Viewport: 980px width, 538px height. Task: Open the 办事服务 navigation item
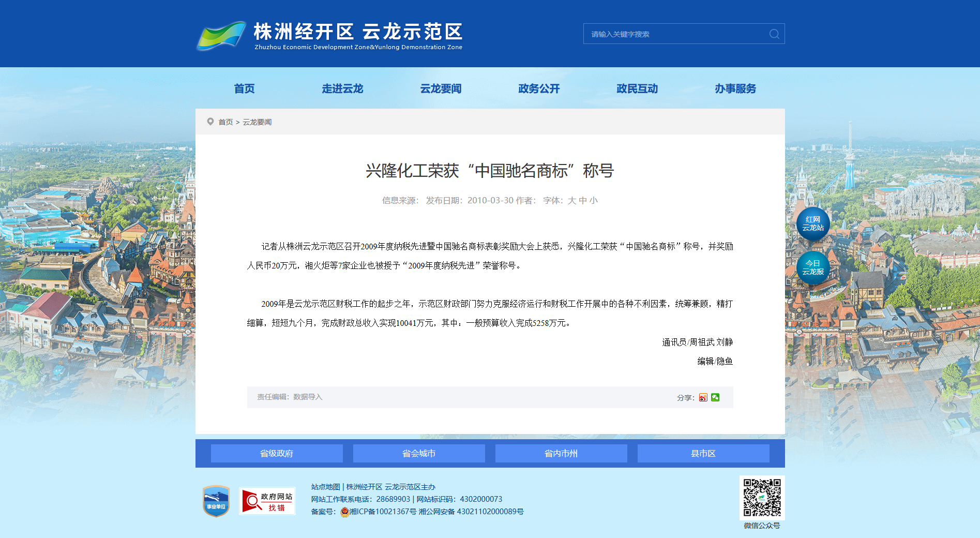(x=735, y=89)
